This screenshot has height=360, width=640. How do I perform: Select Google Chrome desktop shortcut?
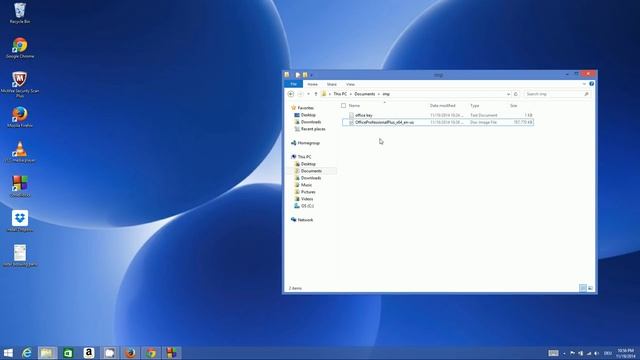point(20,48)
